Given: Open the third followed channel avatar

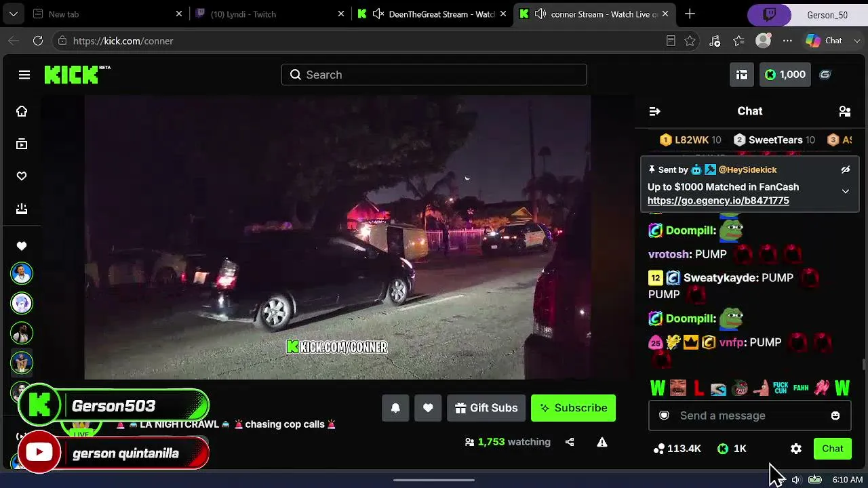Looking at the screenshot, I should point(22,333).
